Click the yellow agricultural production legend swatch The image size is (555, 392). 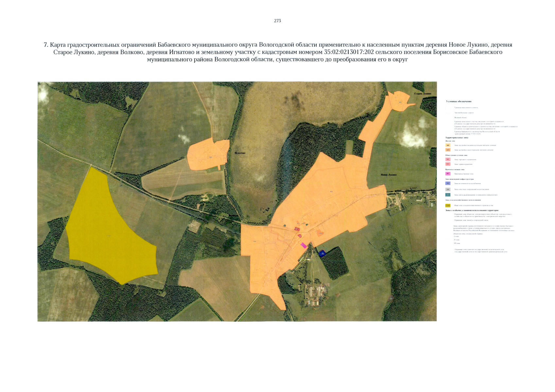(x=448, y=205)
